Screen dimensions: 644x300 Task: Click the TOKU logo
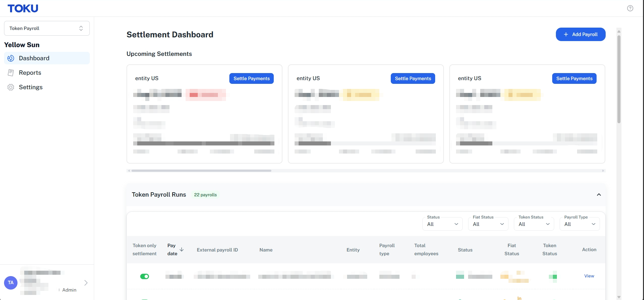tap(23, 8)
